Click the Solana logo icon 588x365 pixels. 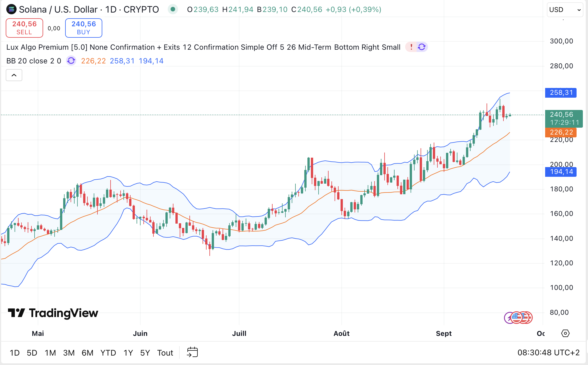click(x=11, y=9)
